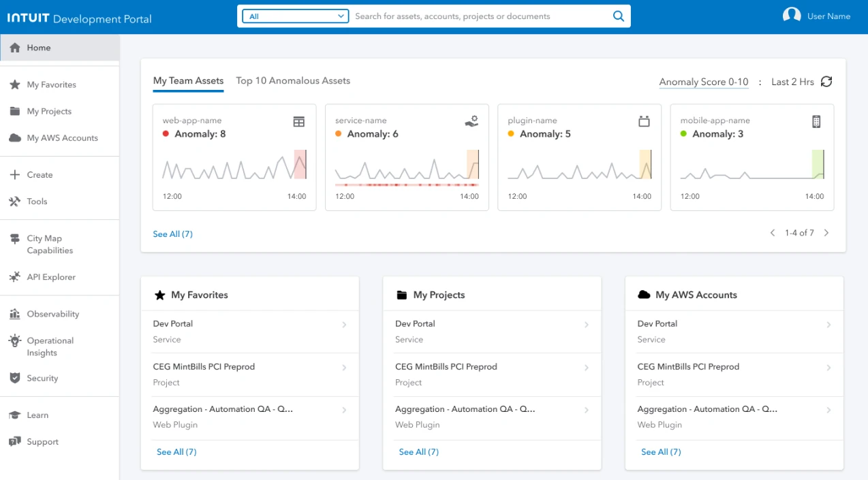Click the search text input field

[x=481, y=16]
